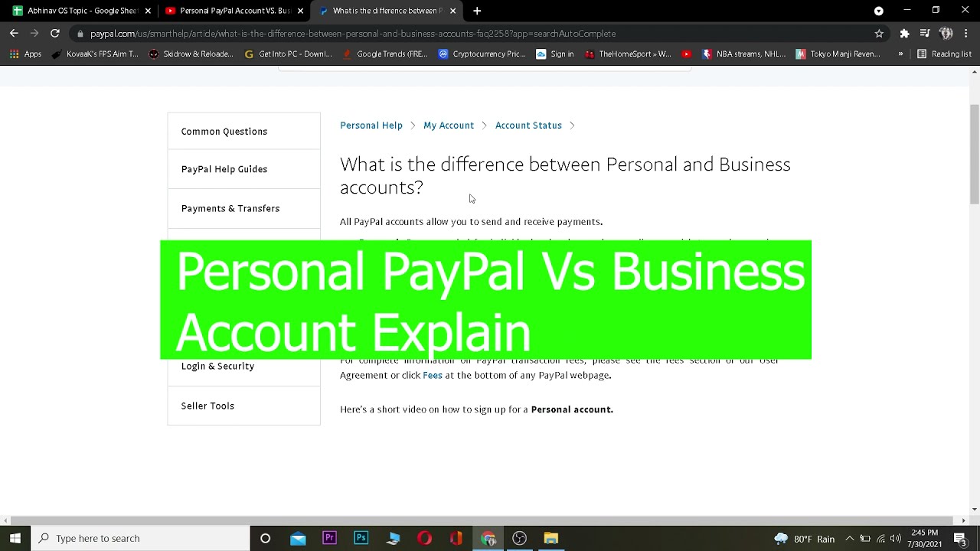Open volume speaker tray icon
The width and height of the screenshot is (980, 551).
click(896, 539)
